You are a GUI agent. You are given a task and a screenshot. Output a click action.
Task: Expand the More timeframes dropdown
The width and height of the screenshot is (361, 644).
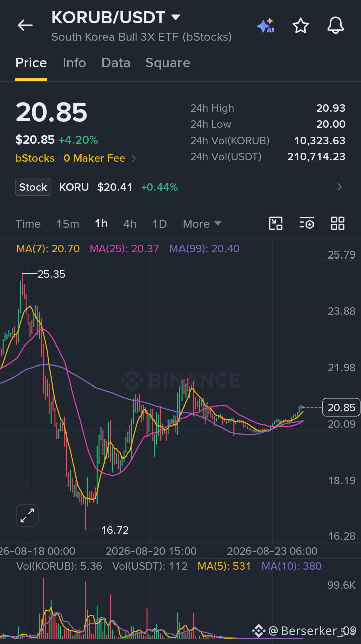[202, 224]
